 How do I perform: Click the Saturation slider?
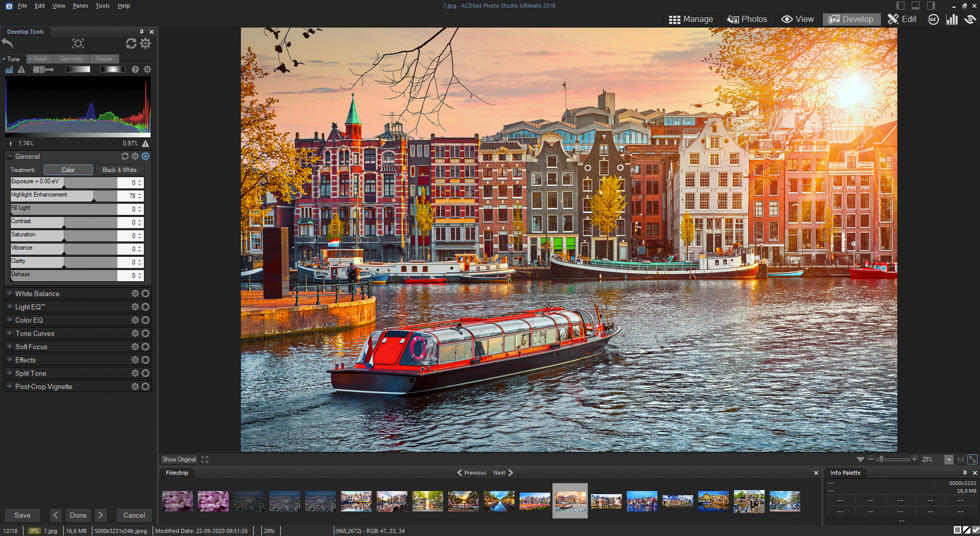pos(64,235)
